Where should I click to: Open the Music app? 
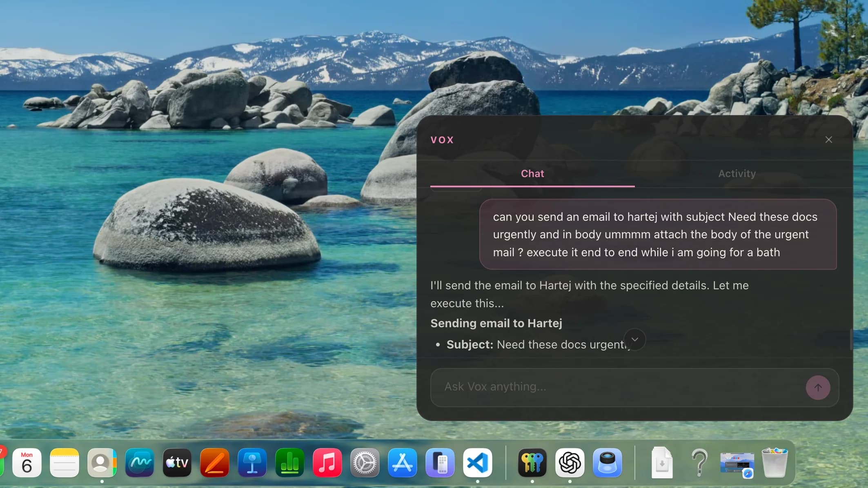[327, 463]
